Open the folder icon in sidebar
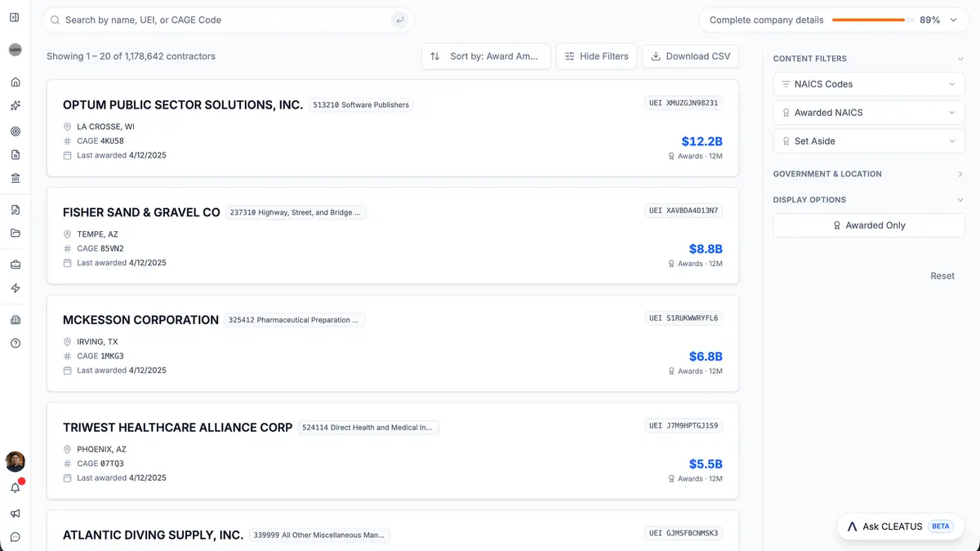Image resolution: width=980 pixels, height=551 pixels. (x=15, y=233)
